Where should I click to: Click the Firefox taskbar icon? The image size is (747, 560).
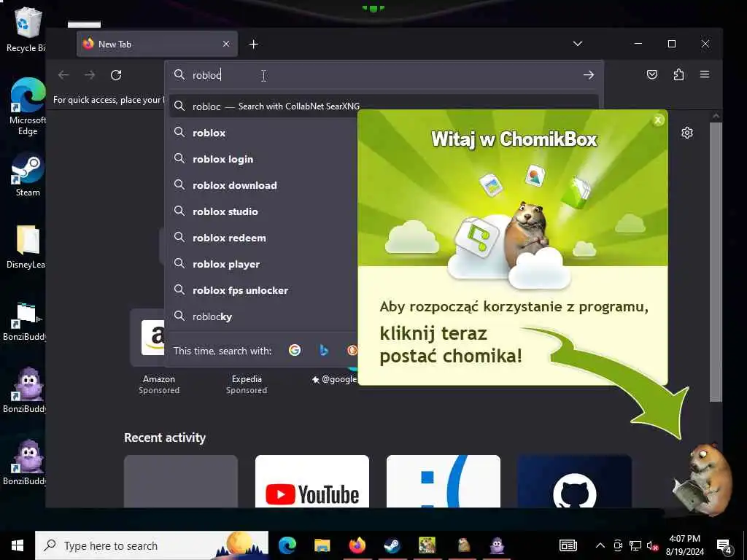[357, 545]
